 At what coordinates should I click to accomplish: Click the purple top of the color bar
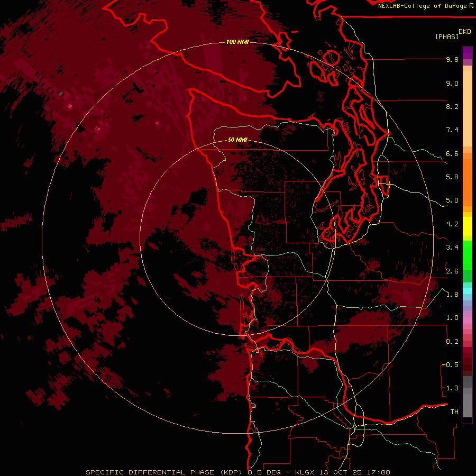pyautogui.click(x=467, y=53)
